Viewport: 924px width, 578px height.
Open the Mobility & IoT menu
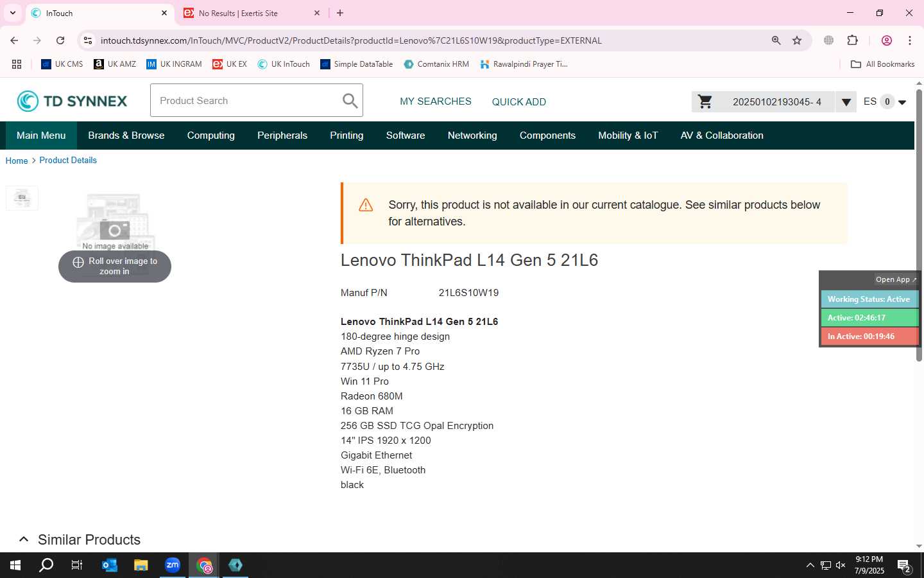click(x=628, y=136)
